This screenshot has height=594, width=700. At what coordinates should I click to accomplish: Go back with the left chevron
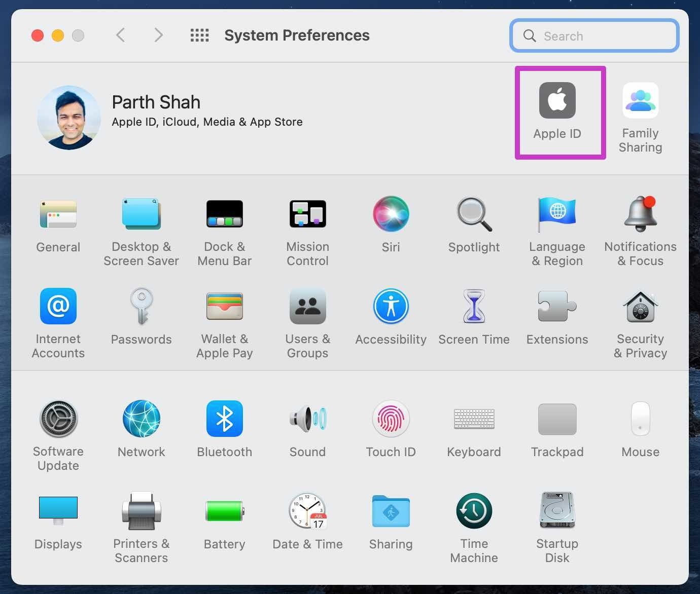coord(120,35)
